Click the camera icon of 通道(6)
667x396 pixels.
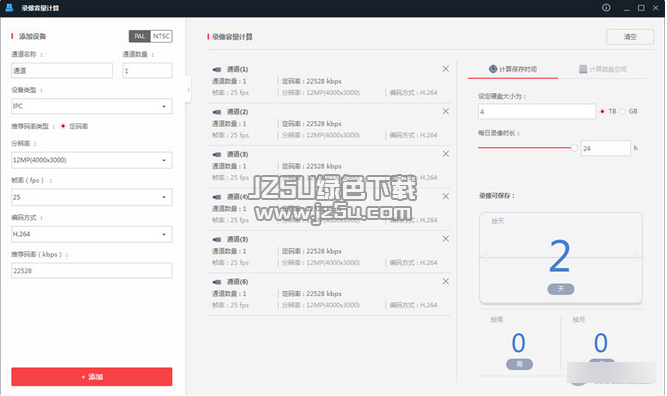pyautogui.click(x=217, y=282)
